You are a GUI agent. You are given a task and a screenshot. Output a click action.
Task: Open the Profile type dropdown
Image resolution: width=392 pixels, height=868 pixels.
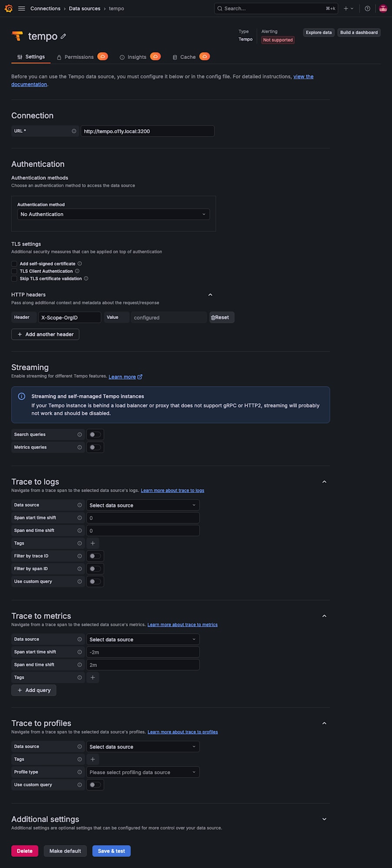(x=143, y=772)
